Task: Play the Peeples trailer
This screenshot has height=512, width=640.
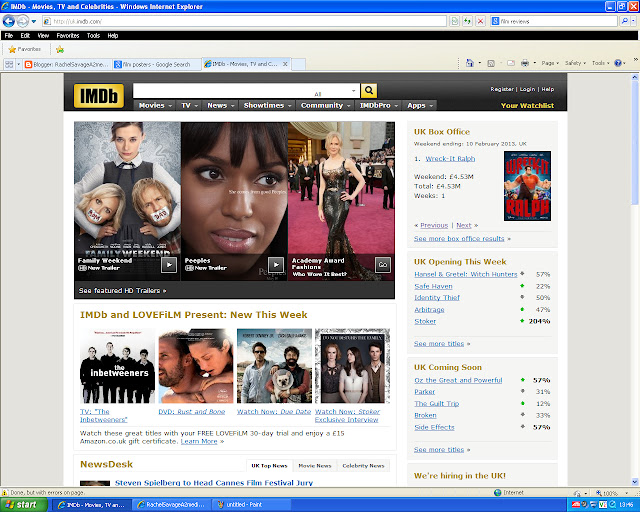Action: tap(276, 265)
